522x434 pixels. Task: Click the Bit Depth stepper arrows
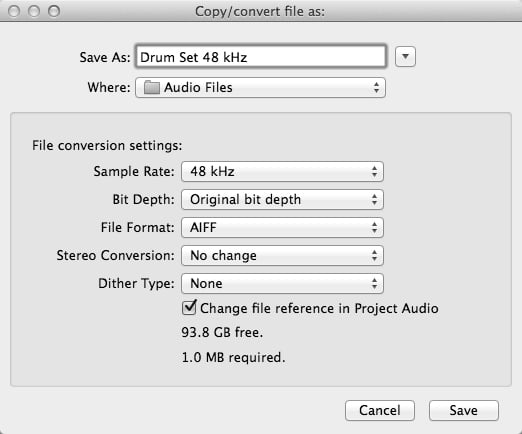375,200
